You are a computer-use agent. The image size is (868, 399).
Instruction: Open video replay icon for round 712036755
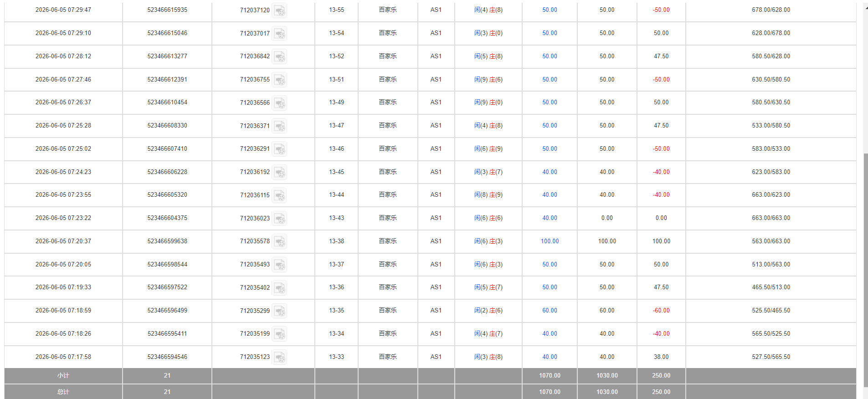[279, 80]
